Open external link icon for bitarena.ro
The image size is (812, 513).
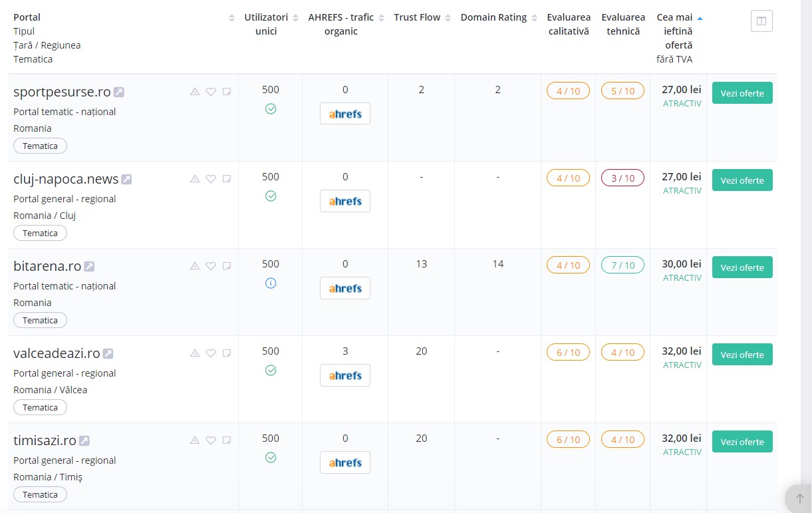pos(89,267)
